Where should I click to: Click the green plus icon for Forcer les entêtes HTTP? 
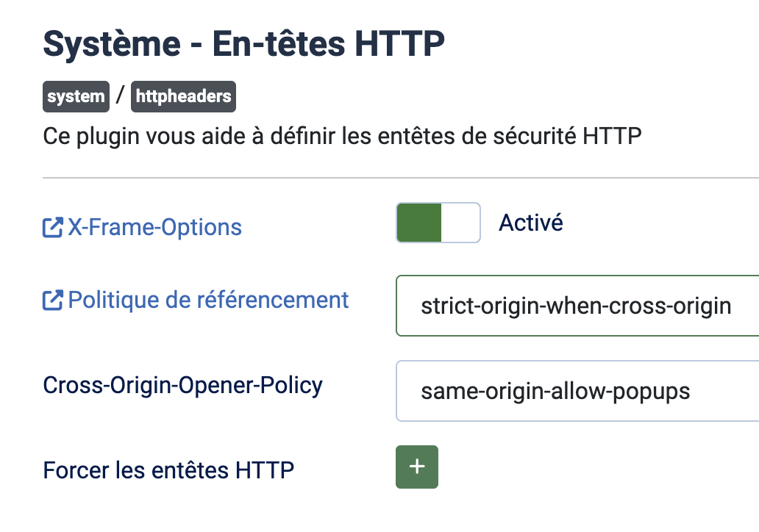pos(417,467)
